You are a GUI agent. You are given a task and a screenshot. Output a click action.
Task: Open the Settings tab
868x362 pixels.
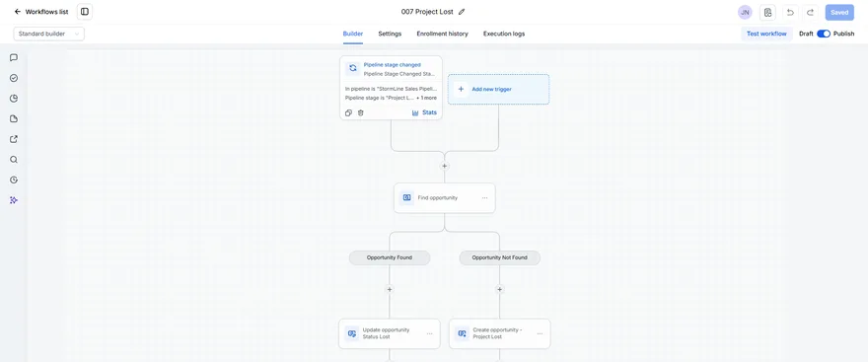click(x=390, y=34)
